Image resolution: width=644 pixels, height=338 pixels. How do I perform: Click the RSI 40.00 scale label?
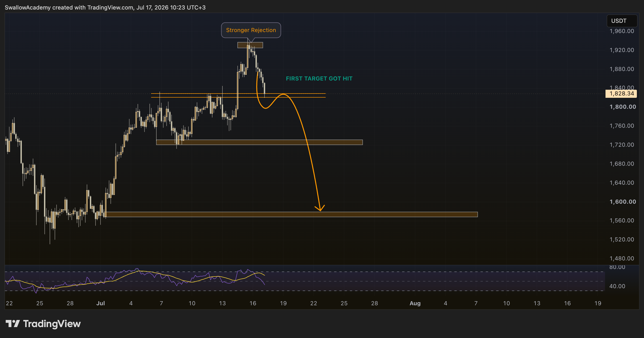point(617,286)
